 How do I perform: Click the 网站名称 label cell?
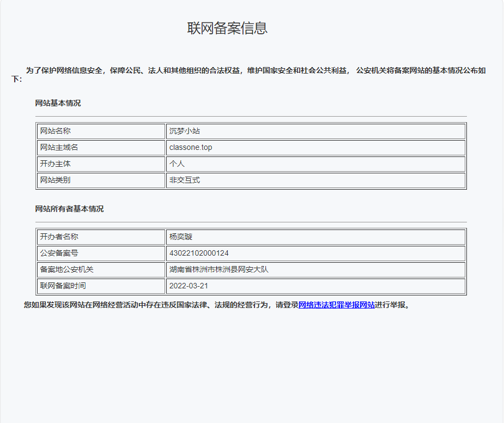101,131
